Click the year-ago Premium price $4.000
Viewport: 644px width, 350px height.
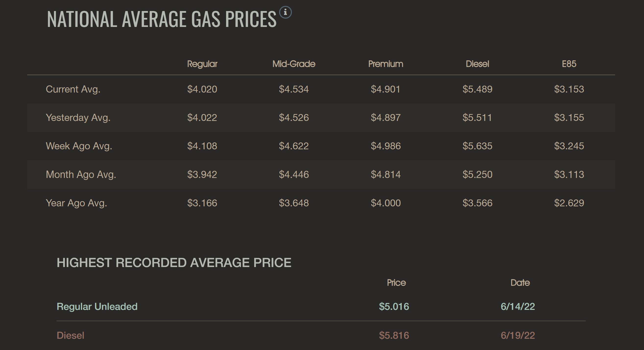(x=385, y=203)
